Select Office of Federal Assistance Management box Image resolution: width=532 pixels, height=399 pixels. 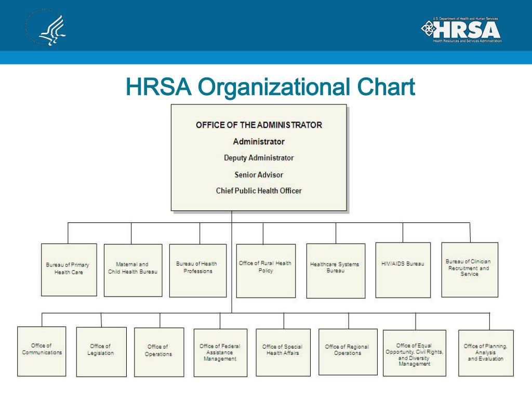220,353
